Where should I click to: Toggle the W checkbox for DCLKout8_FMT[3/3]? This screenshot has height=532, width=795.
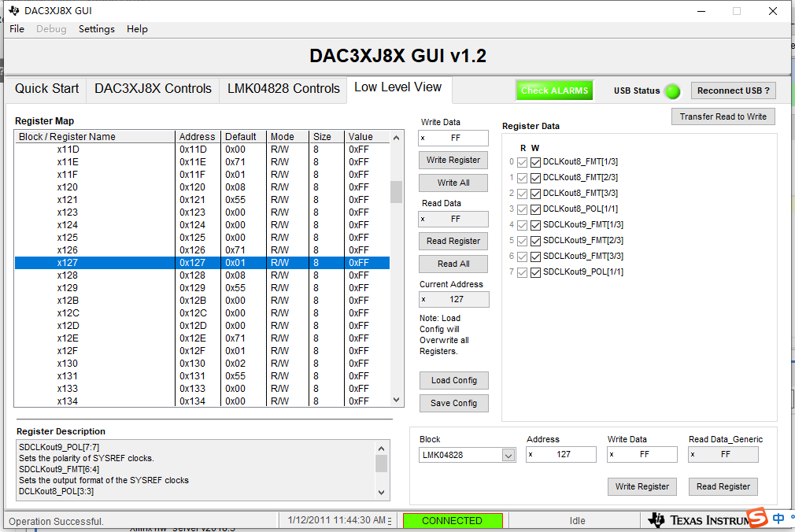[535, 194]
